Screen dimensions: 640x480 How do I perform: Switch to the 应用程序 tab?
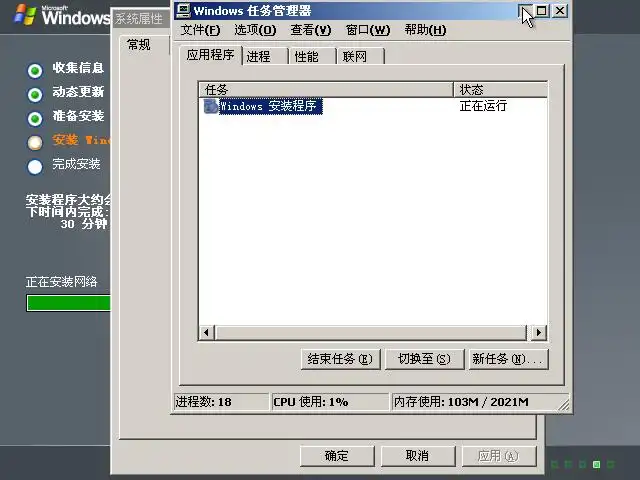coord(210,55)
